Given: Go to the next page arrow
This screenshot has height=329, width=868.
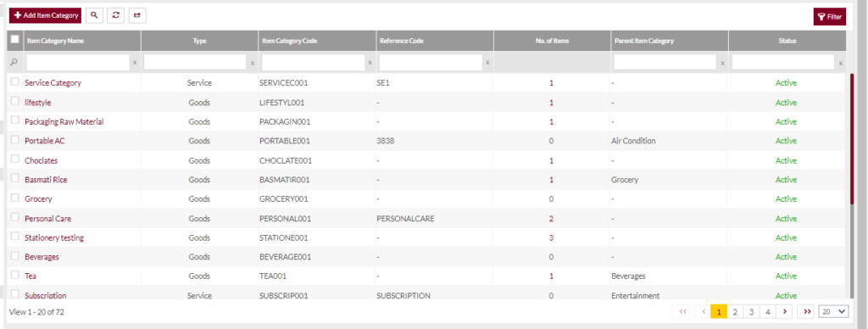Looking at the screenshot, I should pyautogui.click(x=784, y=312).
